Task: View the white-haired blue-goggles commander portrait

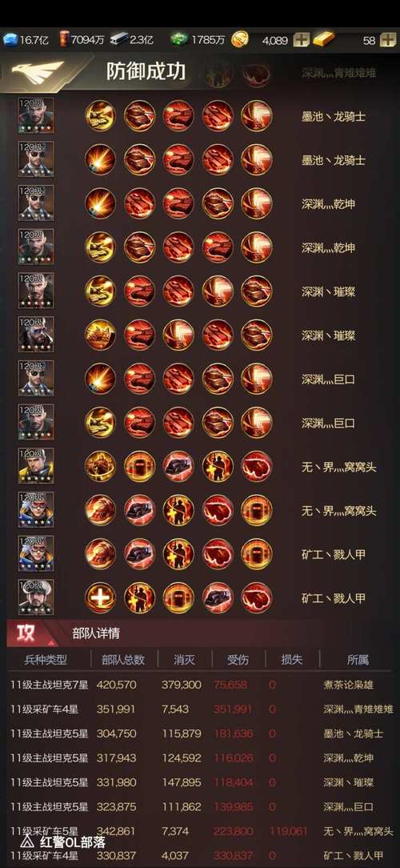Action: (x=36, y=553)
